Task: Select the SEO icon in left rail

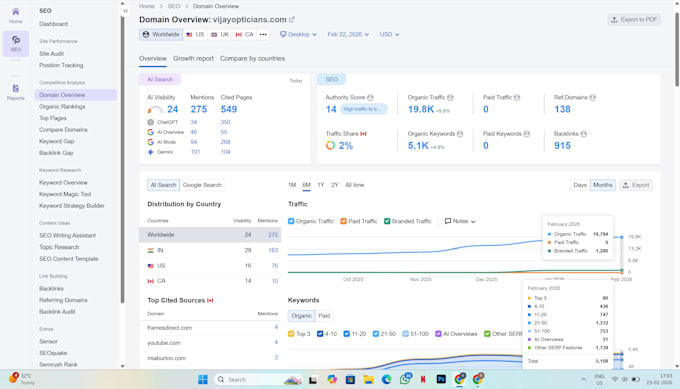Action: click(x=16, y=43)
